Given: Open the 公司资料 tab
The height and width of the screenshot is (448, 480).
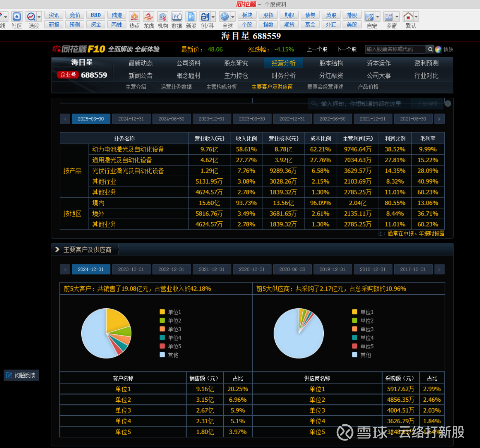Looking at the screenshot, I should click(x=188, y=63).
